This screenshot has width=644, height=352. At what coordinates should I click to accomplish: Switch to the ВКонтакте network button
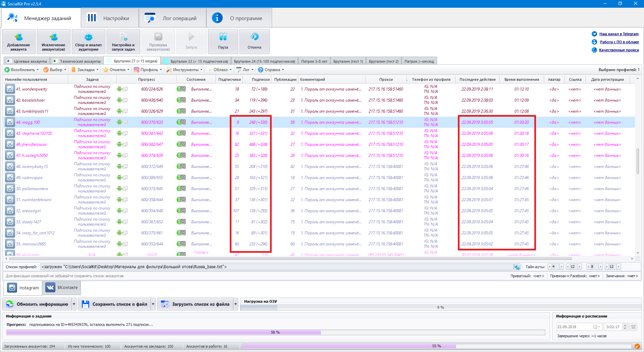pyautogui.click(x=62, y=288)
